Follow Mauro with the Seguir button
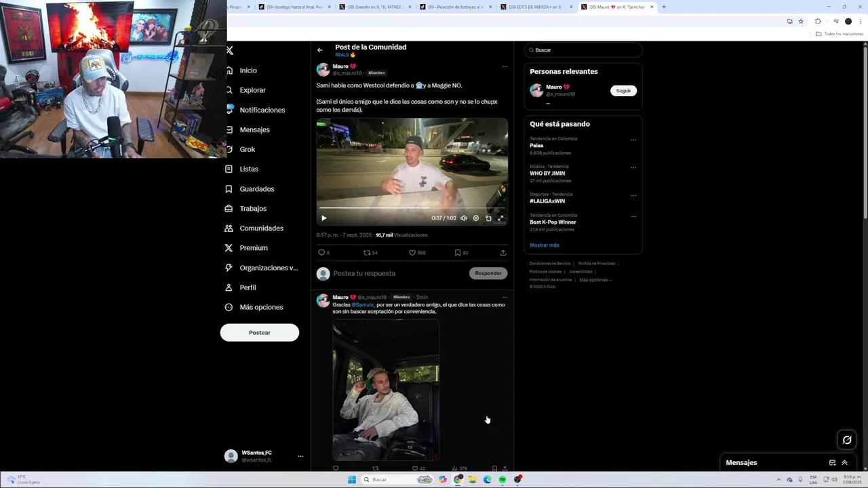The image size is (868, 488). click(623, 91)
